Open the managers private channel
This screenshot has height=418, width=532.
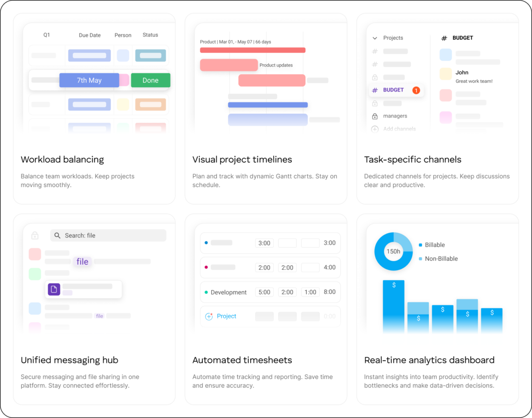click(x=395, y=116)
